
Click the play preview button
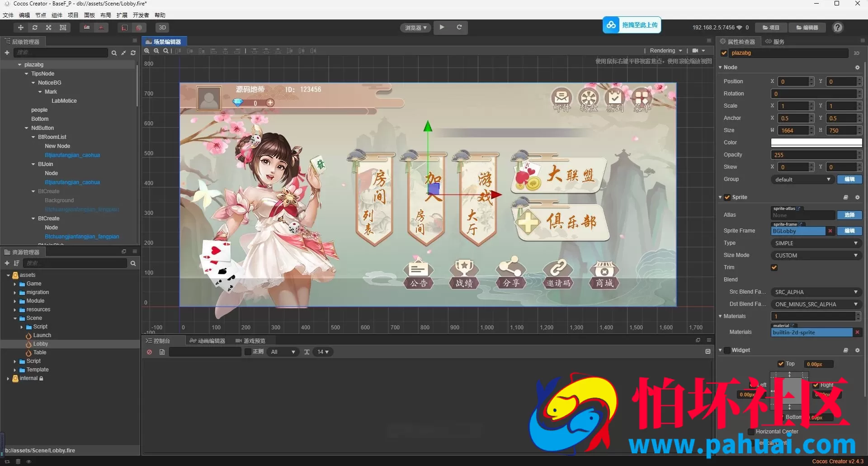pyautogui.click(x=442, y=27)
